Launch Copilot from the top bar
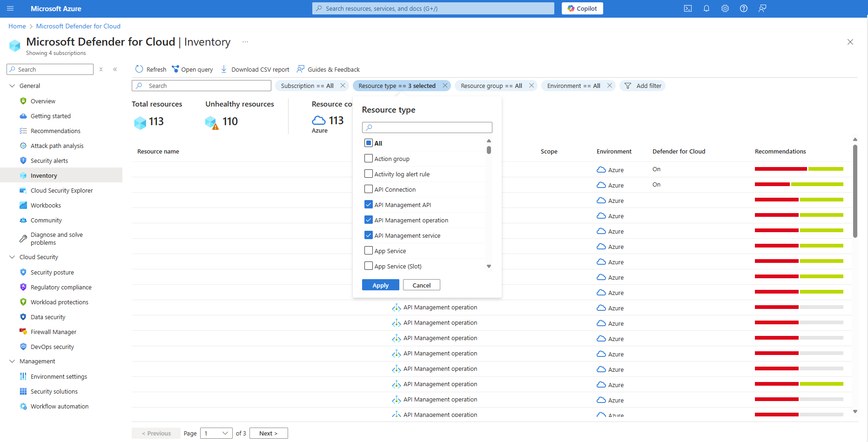Image resolution: width=868 pixels, height=442 pixels. pyautogui.click(x=582, y=8)
